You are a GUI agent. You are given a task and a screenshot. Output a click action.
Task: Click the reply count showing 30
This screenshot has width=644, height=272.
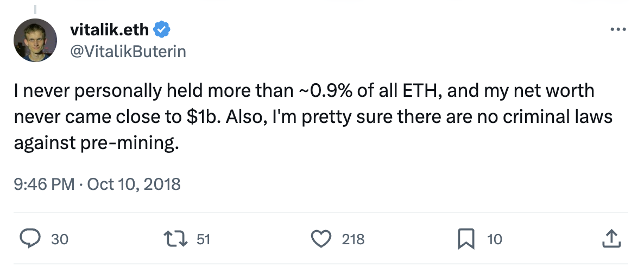pyautogui.click(x=60, y=239)
